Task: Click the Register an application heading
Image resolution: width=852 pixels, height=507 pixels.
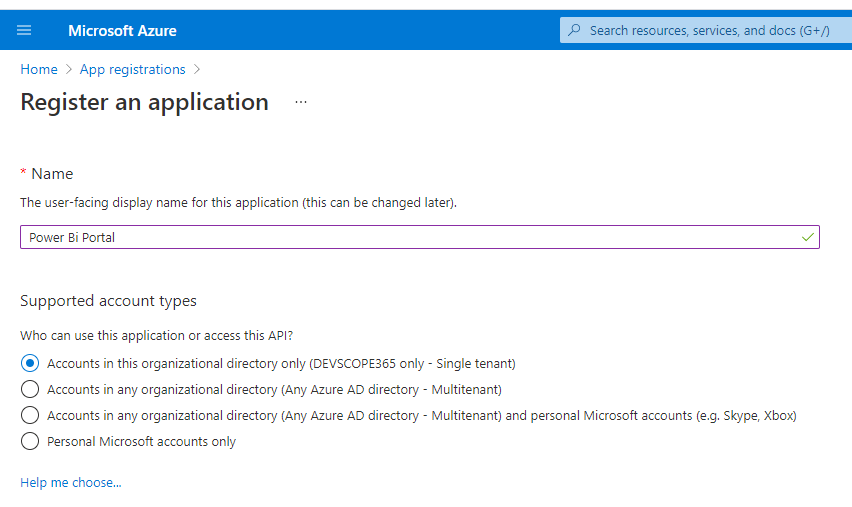Action: coord(144,102)
